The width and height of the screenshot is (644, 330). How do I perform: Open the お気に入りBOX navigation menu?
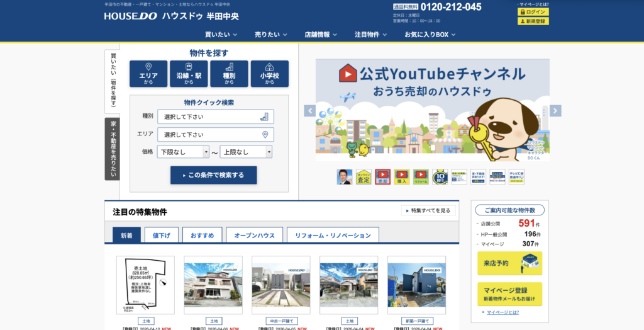pos(430,35)
